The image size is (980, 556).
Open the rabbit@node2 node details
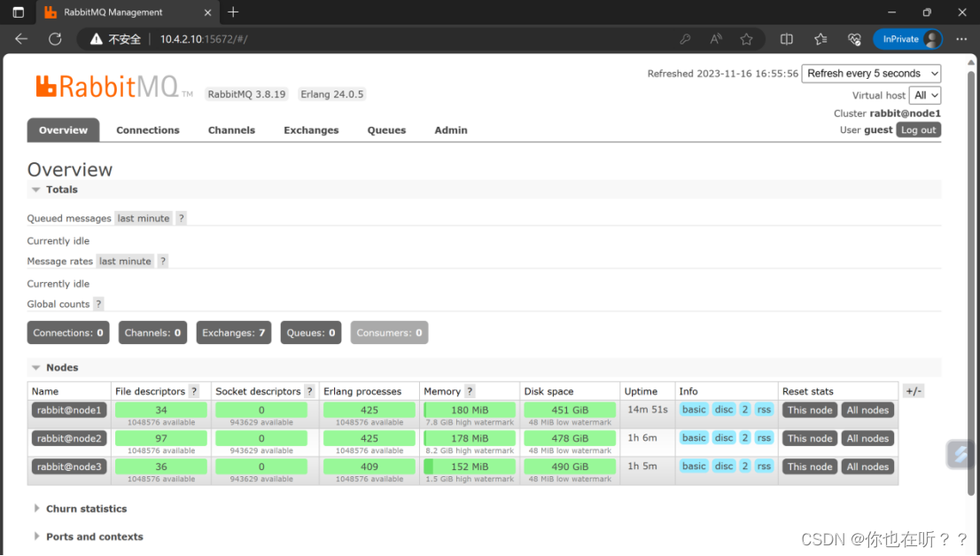pos(69,438)
